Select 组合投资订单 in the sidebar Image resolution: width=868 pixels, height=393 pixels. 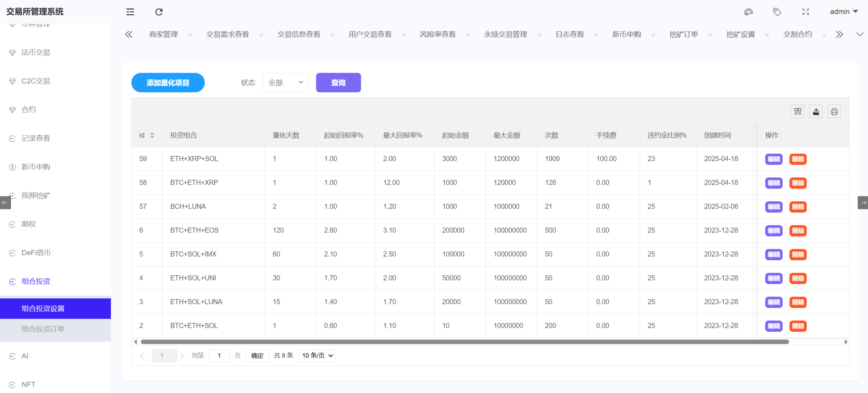[43, 329]
